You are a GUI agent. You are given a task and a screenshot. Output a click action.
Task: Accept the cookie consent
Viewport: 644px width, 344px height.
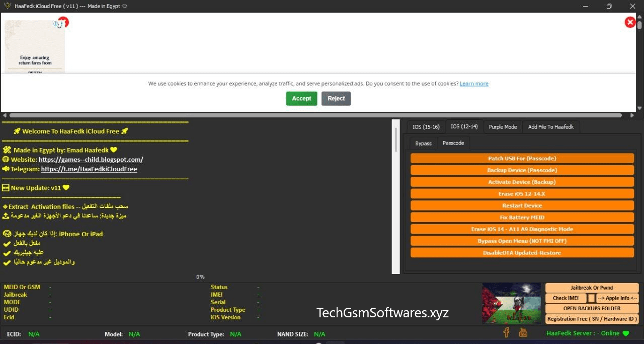[x=302, y=99]
